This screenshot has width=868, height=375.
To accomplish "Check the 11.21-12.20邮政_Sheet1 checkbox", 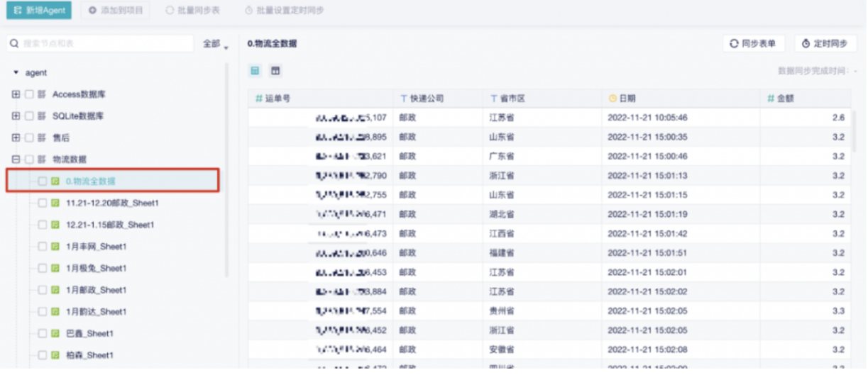I will tap(42, 203).
